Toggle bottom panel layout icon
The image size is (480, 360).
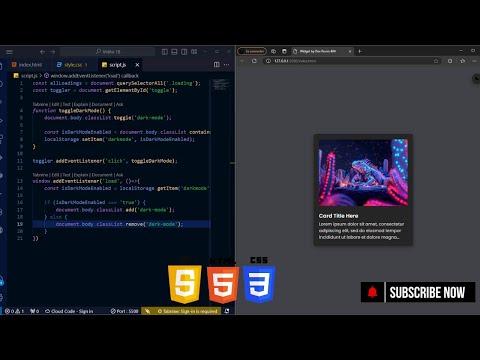174,52
